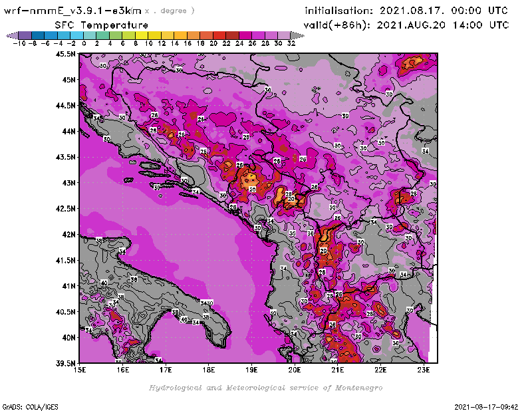
Task: Select the '18E' longitude label
Action: [208, 370]
